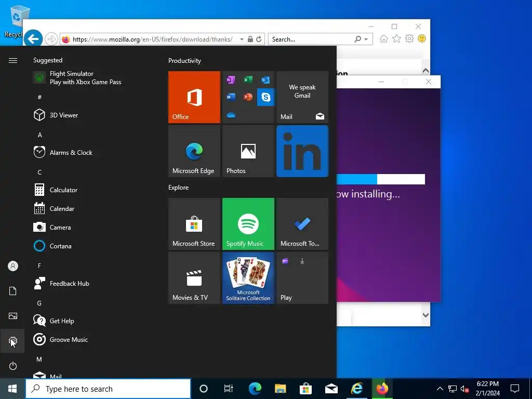
Task: Open Internet Explorer Tools gear
Action: pyautogui.click(x=409, y=38)
